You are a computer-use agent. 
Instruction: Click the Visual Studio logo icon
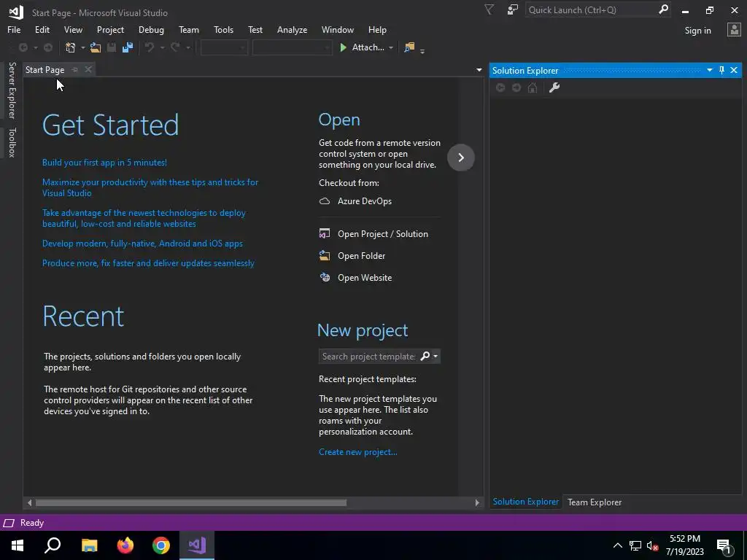16,12
